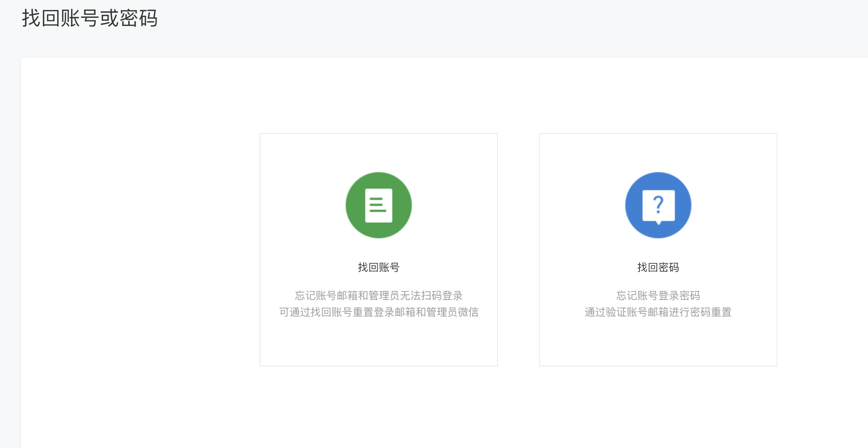Click the page heading 找回账号或密码

coord(89,18)
